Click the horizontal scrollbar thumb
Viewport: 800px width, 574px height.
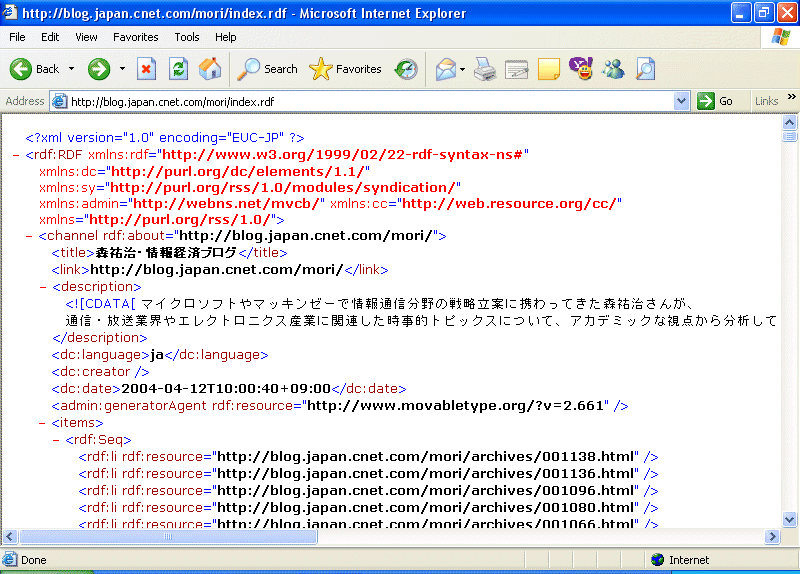[x=168, y=537]
